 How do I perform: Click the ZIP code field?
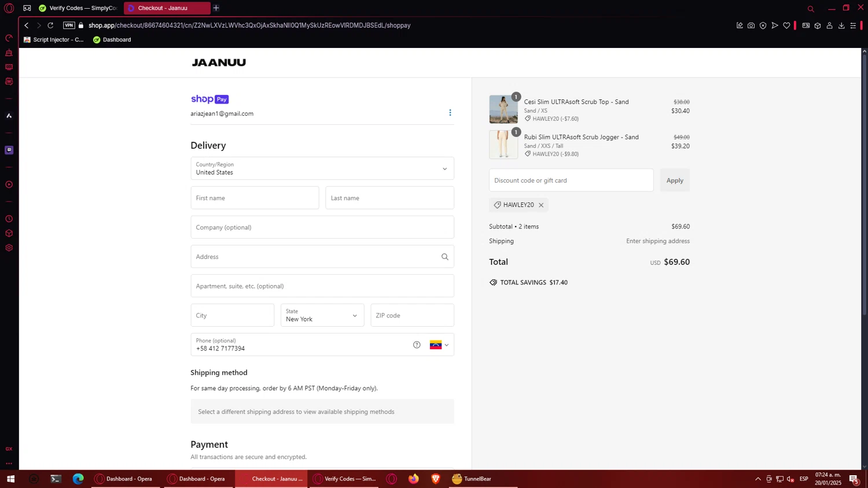click(x=412, y=316)
